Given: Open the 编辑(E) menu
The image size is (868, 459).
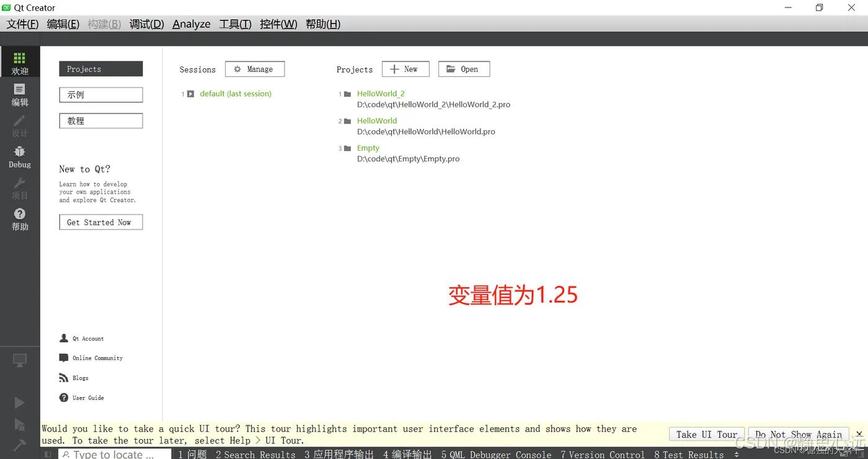Looking at the screenshot, I should (63, 24).
